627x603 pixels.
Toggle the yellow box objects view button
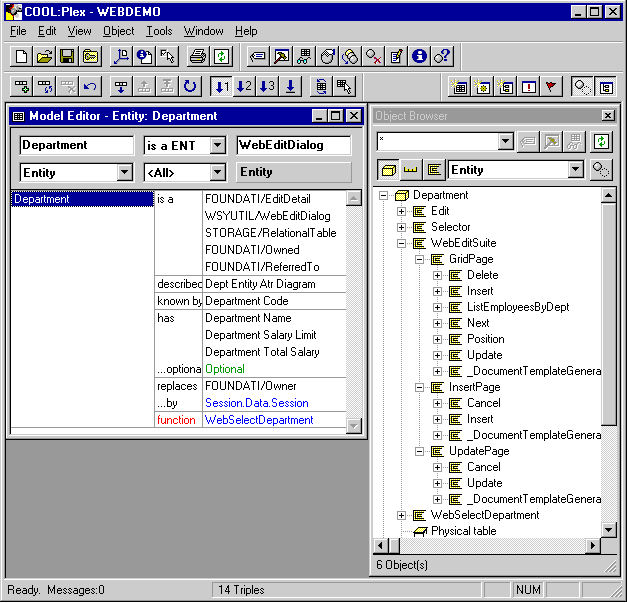(388, 170)
